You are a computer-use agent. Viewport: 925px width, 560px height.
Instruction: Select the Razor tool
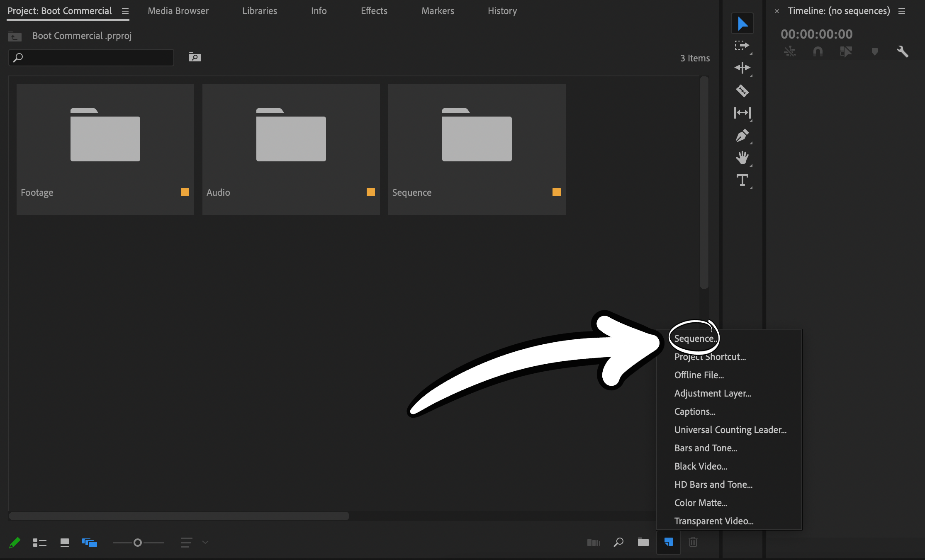742,90
